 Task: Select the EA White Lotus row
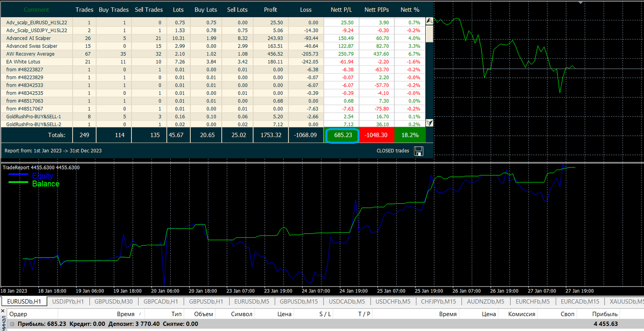tap(213, 61)
